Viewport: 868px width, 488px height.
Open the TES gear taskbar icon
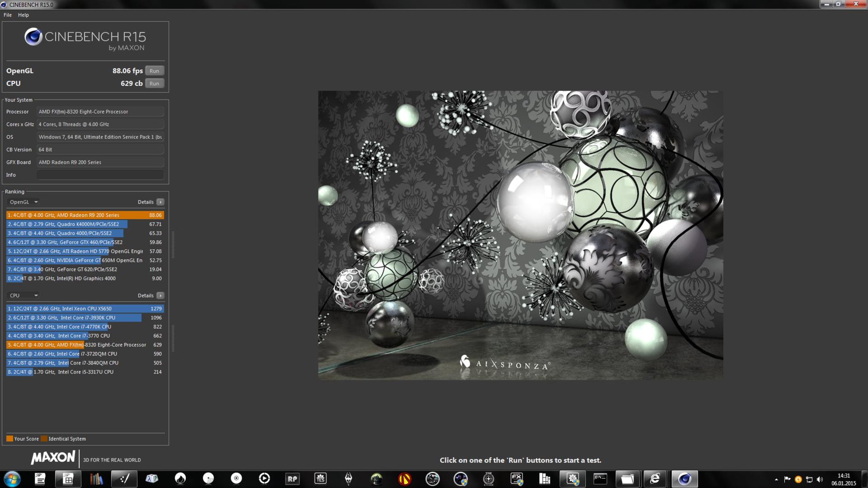(320, 479)
